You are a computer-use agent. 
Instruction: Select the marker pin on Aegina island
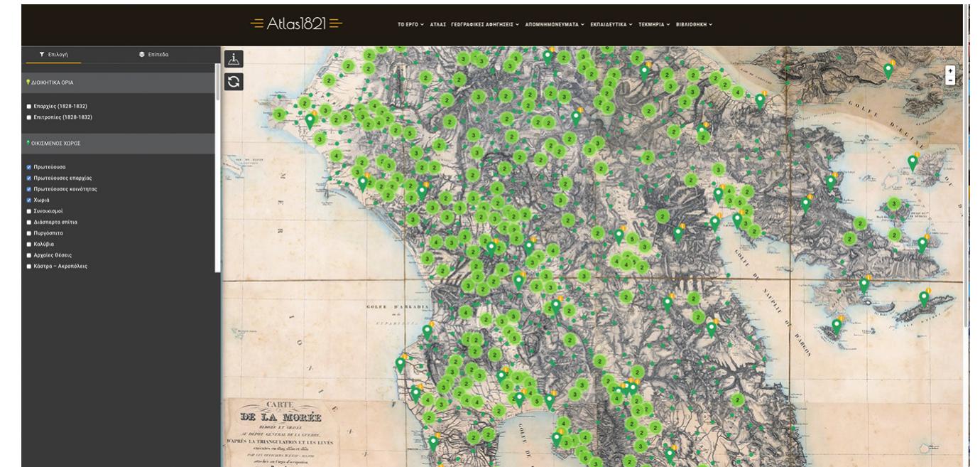point(913,163)
